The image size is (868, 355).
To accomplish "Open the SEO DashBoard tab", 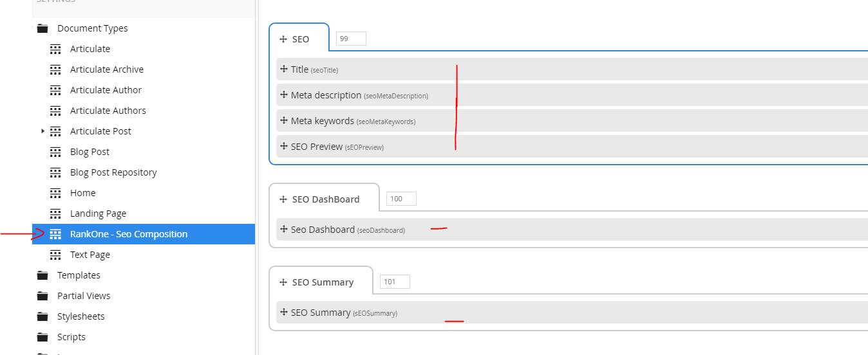I will coord(325,199).
